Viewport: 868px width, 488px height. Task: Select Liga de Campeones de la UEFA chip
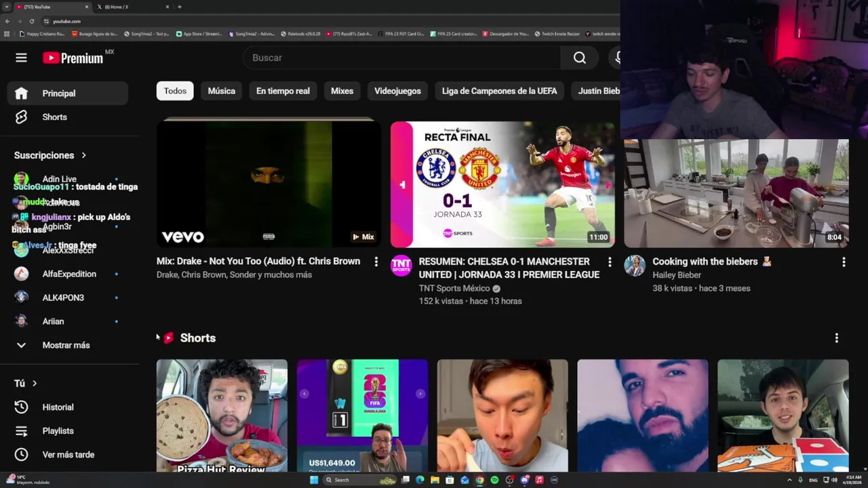coord(500,91)
